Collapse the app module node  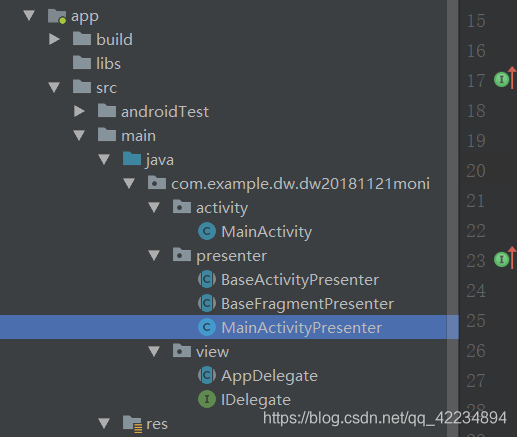click(x=29, y=15)
